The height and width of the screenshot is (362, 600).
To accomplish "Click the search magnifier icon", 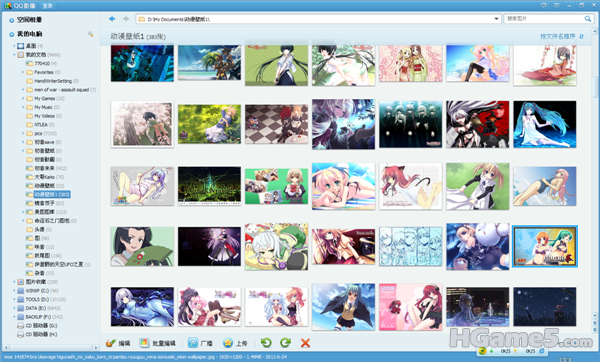I will pyautogui.click(x=588, y=19).
